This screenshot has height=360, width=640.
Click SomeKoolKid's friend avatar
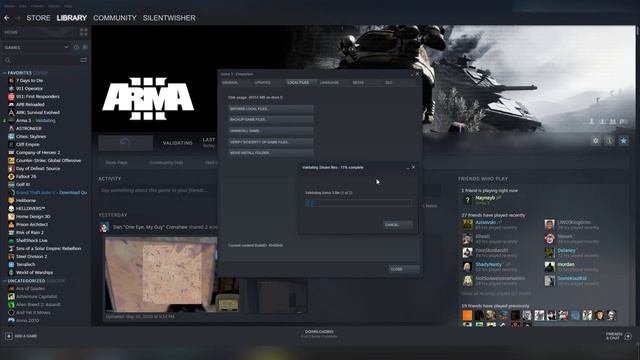pyautogui.click(x=549, y=280)
